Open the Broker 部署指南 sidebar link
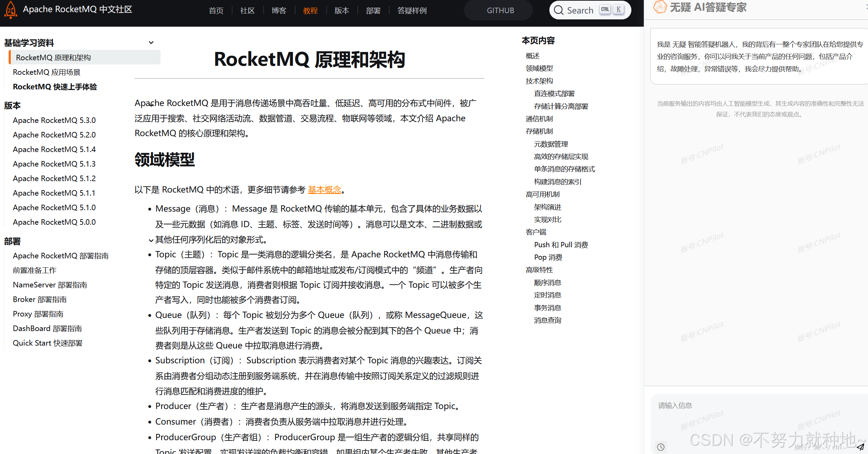The width and height of the screenshot is (868, 454). [x=40, y=299]
